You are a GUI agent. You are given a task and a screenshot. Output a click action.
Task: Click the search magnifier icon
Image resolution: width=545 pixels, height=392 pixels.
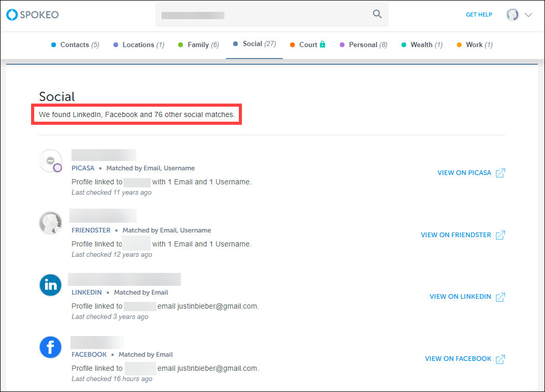pos(377,14)
